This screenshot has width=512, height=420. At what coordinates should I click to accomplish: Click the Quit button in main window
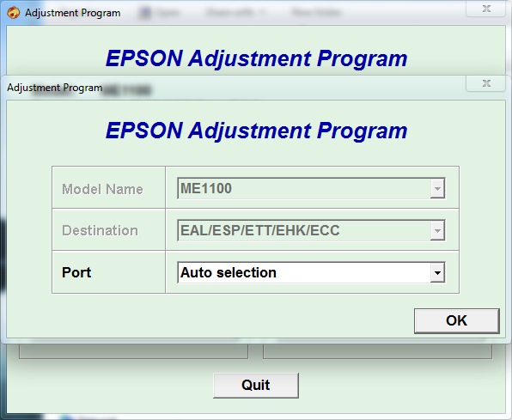click(256, 385)
